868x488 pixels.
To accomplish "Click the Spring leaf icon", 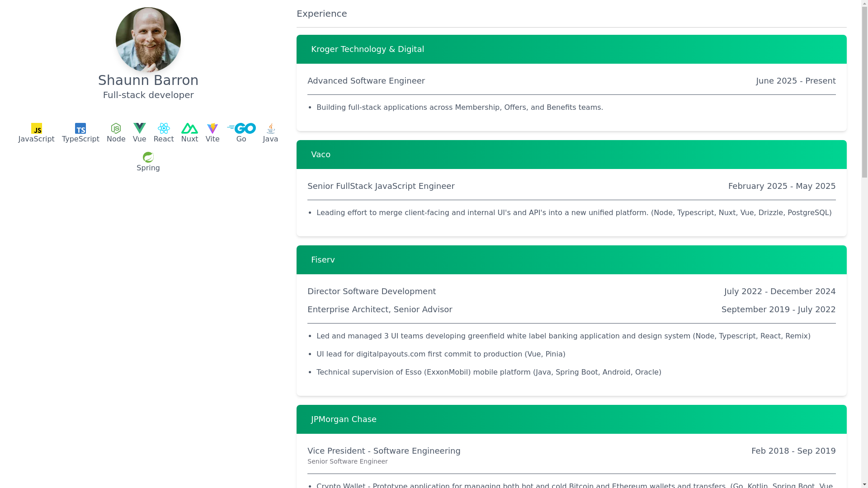I will click(148, 157).
